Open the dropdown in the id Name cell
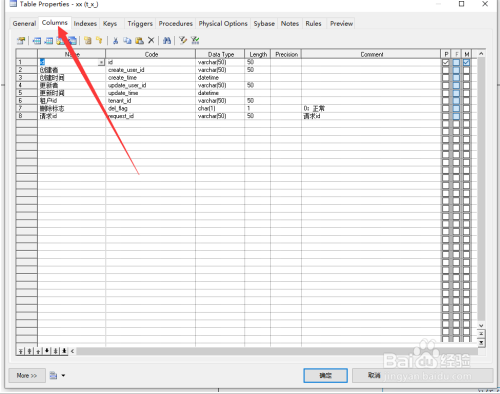 (101, 62)
